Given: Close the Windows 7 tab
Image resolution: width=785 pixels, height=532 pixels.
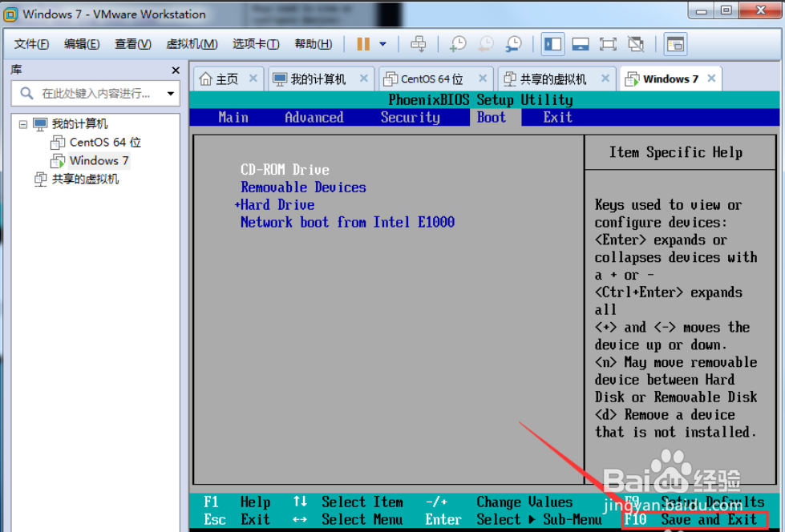Looking at the screenshot, I should coord(711,78).
